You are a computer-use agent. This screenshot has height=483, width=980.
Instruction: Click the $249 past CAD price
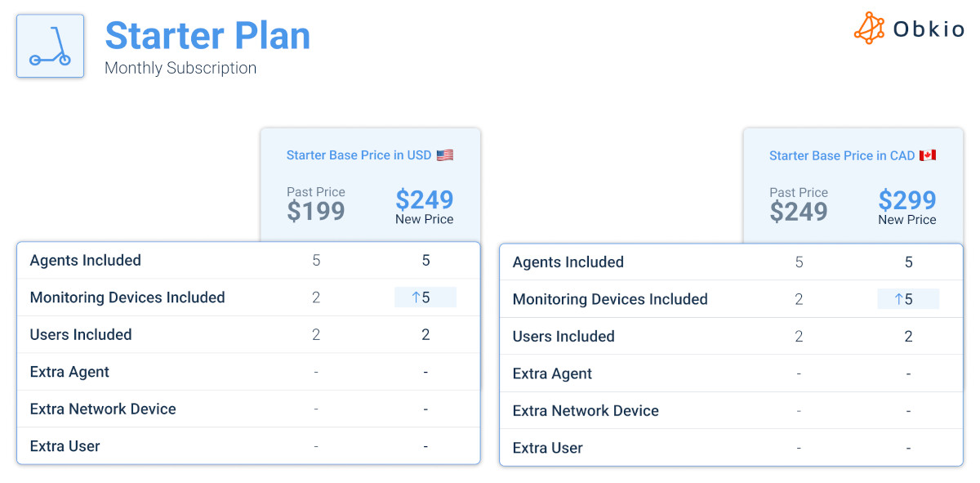799,212
